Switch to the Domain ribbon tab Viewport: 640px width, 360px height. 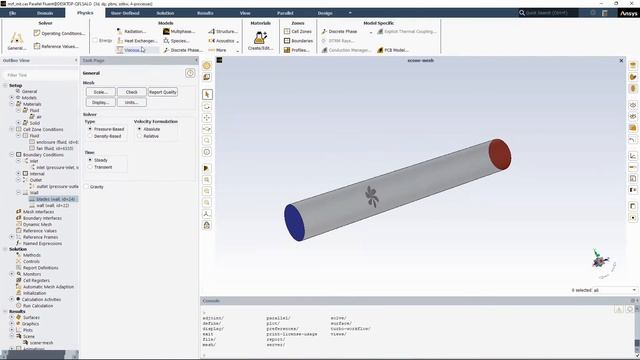45,13
